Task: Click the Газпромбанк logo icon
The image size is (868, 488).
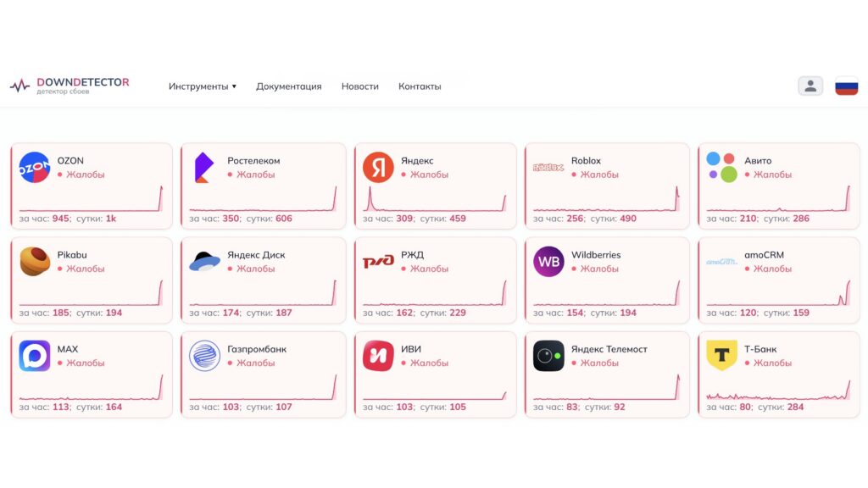Action: coord(204,355)
